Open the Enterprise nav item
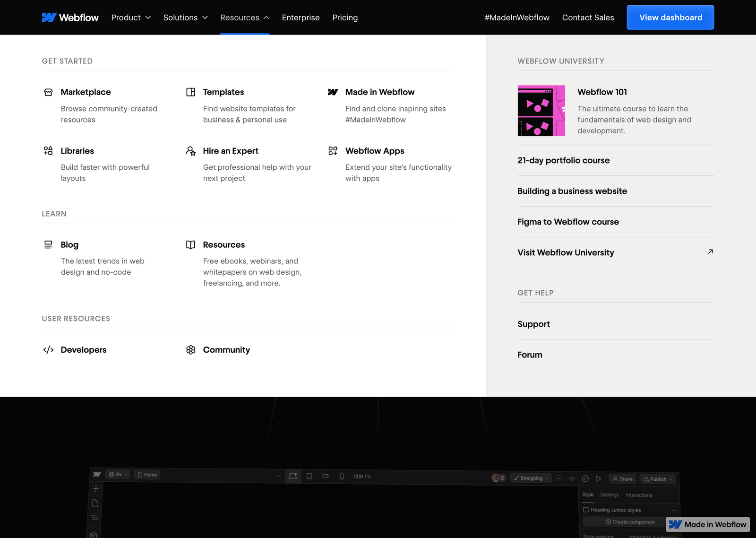Screen dimensions: 756x538 301,17
